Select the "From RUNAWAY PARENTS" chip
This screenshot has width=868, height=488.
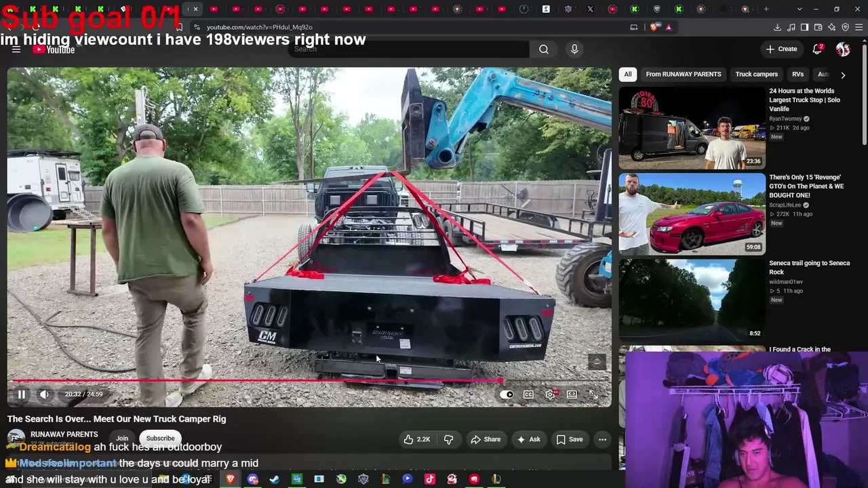coord(684,75)
